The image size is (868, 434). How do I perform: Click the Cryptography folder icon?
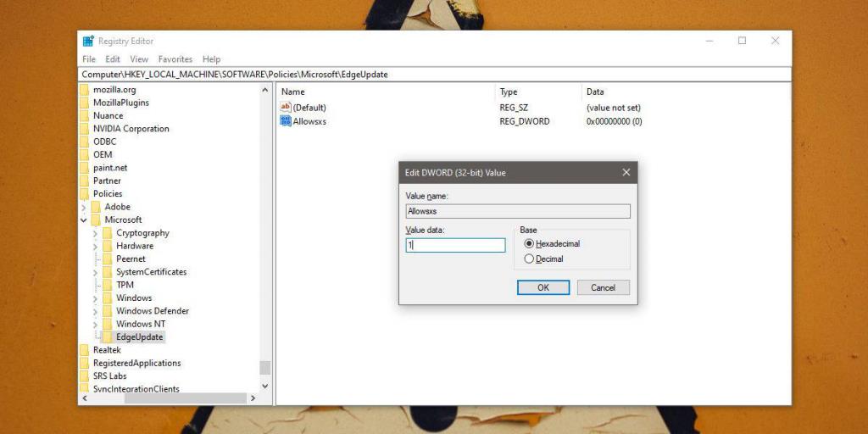(108, 233)
